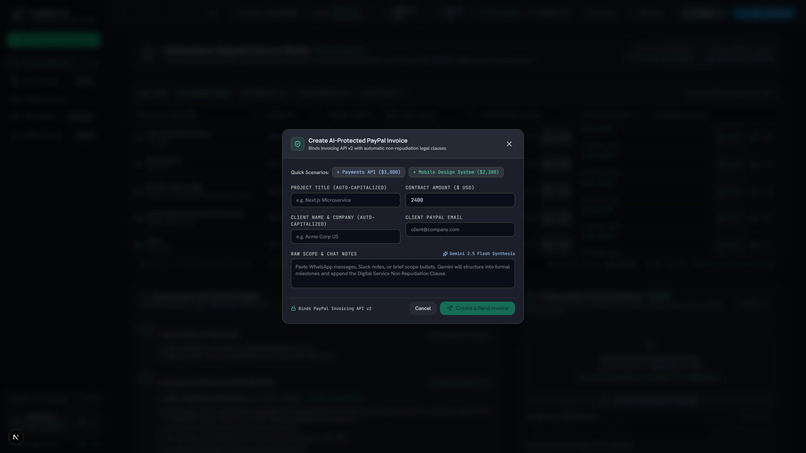This screenshot has height=453, width=806.
Task: Click the 'Gemini 2.5 Flash Synthesis' label
Action: [x=482, y=253]
